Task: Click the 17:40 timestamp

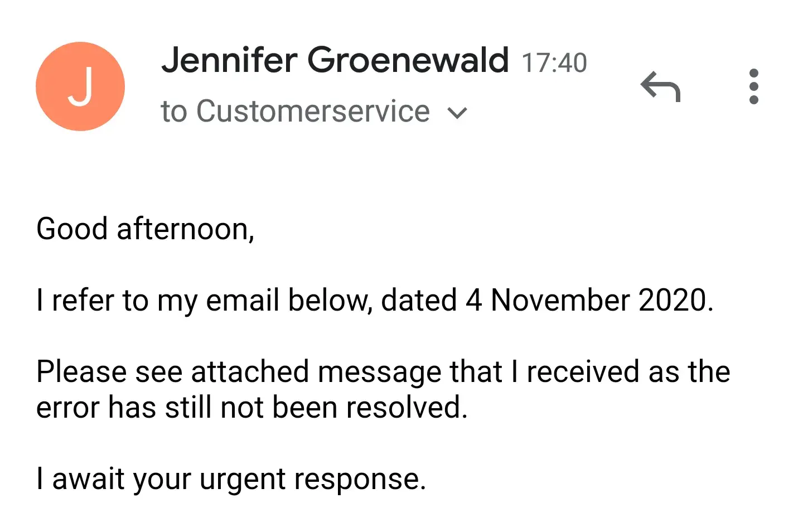Action: pos(554,62)
